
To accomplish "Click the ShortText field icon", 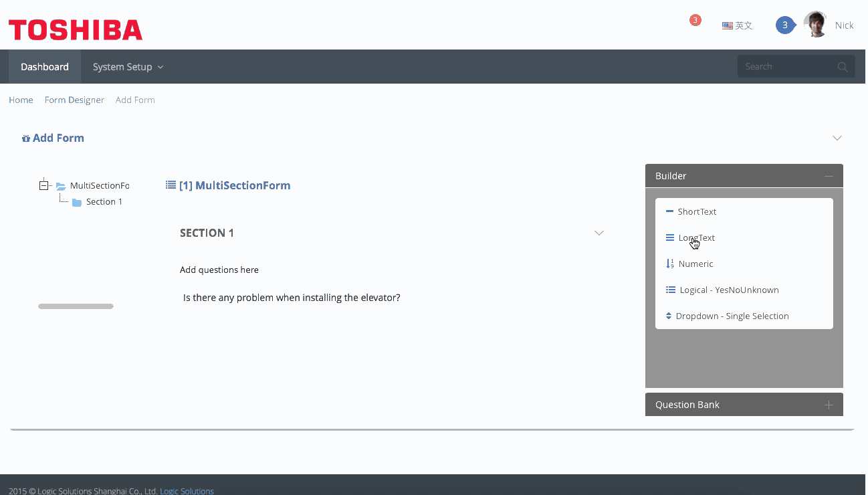I will pyautogui.click(x=669, y=211).
